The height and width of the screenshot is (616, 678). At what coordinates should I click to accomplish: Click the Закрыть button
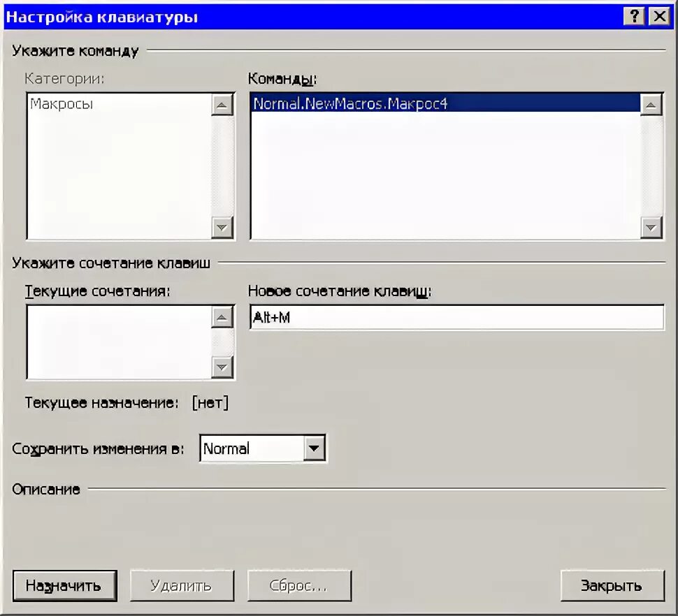tap(612, 586)
